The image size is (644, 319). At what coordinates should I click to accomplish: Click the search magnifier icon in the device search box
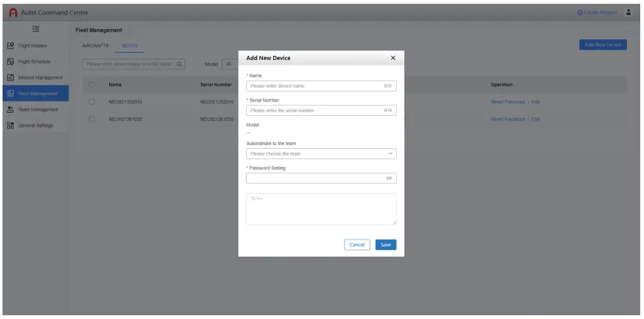(x=180, y=64)
